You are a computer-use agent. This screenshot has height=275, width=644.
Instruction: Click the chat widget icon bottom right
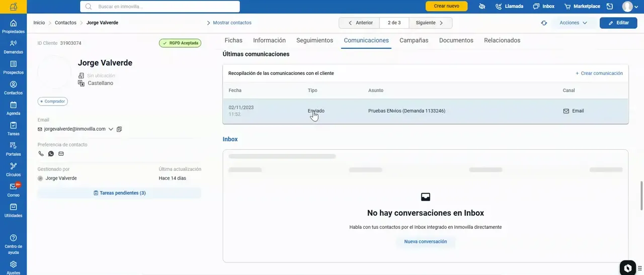(x=627, y=267)
